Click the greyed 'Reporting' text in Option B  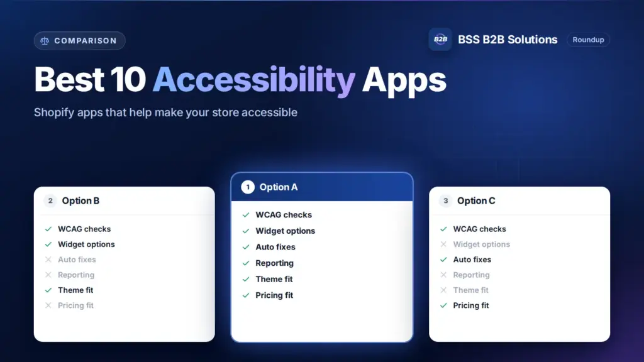pyautogui.click(x=76, y=275)
